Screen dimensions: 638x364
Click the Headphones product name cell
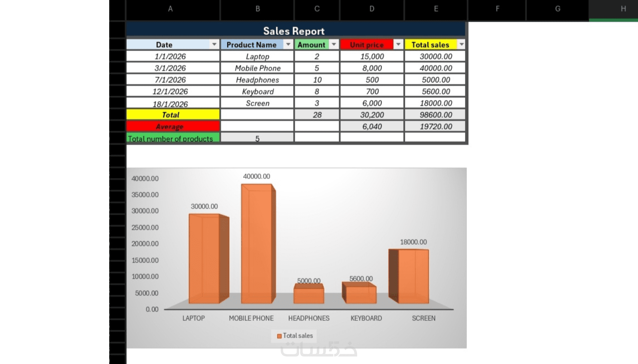coord(257,80)
